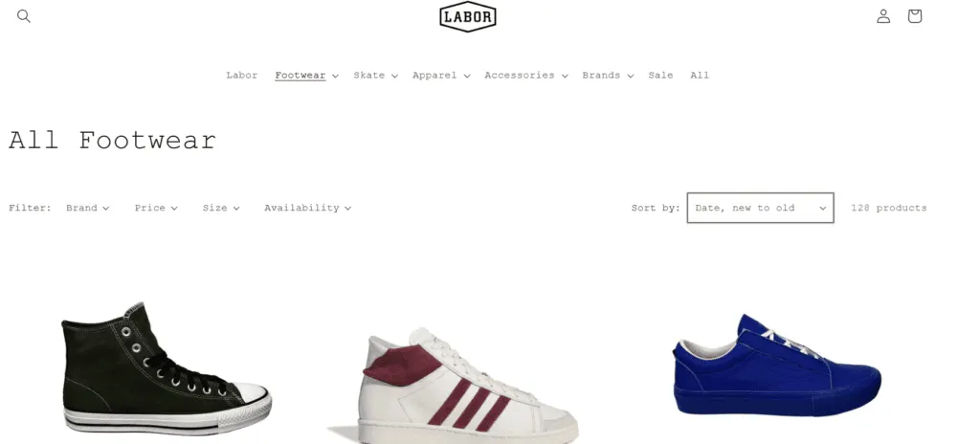Click the LABOR logo
The image size is (980, 444).
pos(468,16)
